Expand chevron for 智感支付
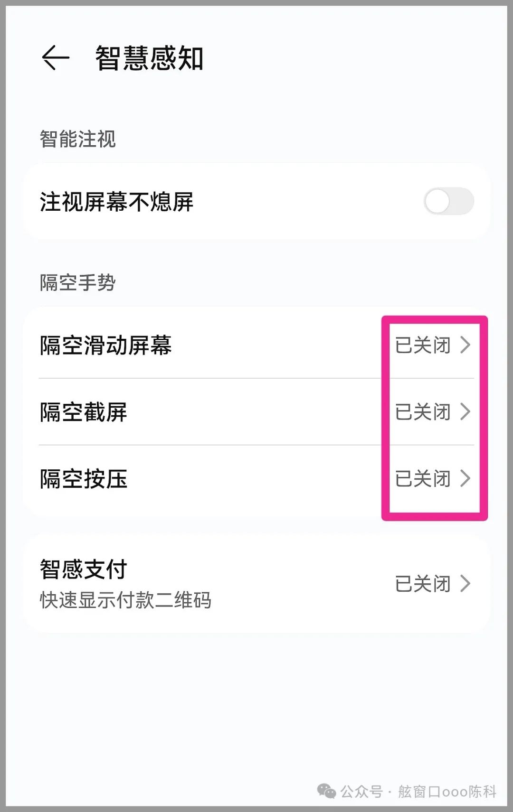 (465, 583)
